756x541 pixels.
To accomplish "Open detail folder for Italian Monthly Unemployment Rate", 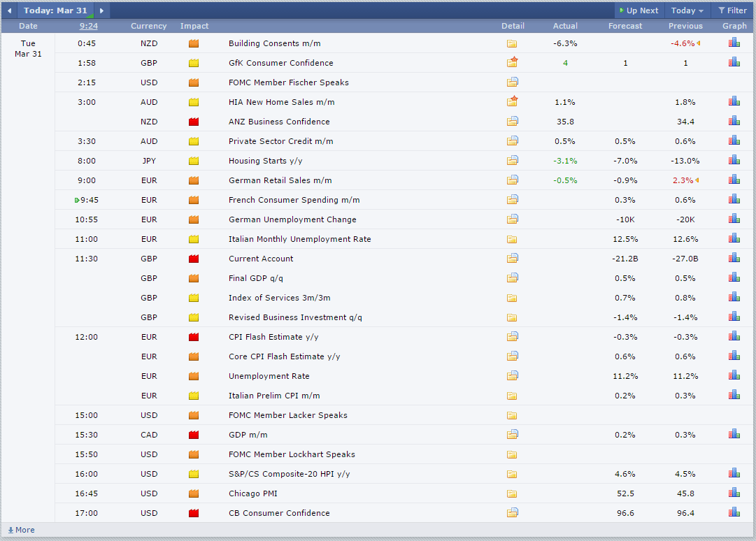I will click(512, 240).
